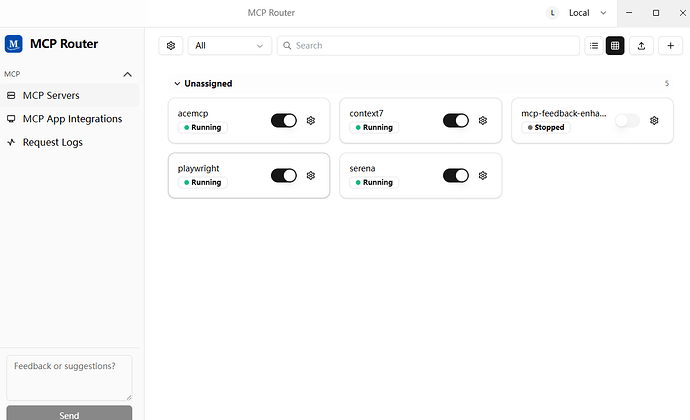Viewport: 690px width, 420px height.
Task: Toggle acemcp server off
Action: click(284, 120)
